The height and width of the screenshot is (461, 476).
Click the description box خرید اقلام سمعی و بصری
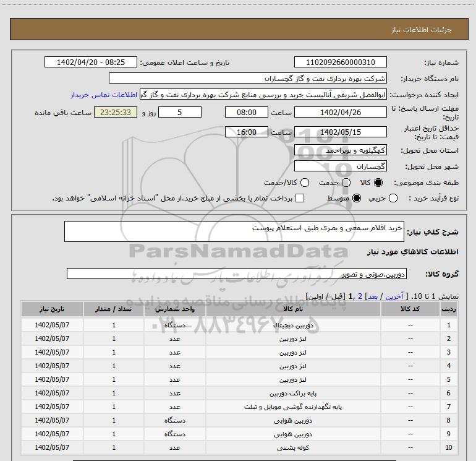click(234, 231)
